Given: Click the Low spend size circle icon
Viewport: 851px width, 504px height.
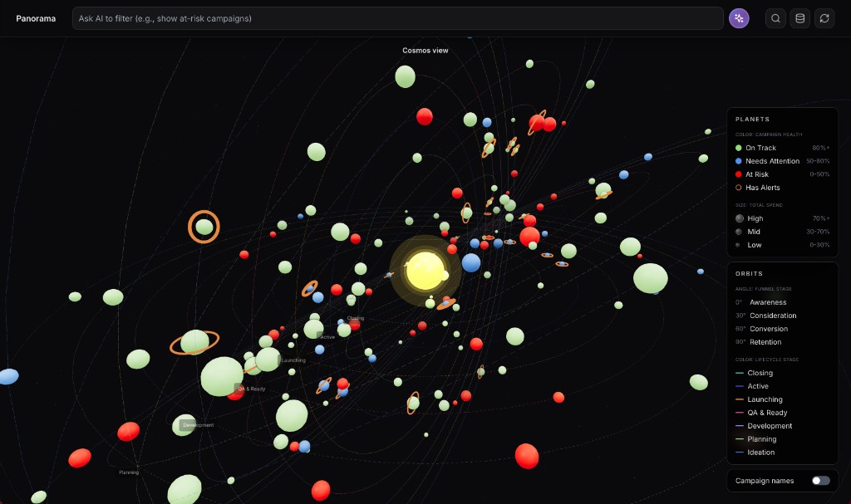Looking at the screenshot, I should click(x=739, y=243).
